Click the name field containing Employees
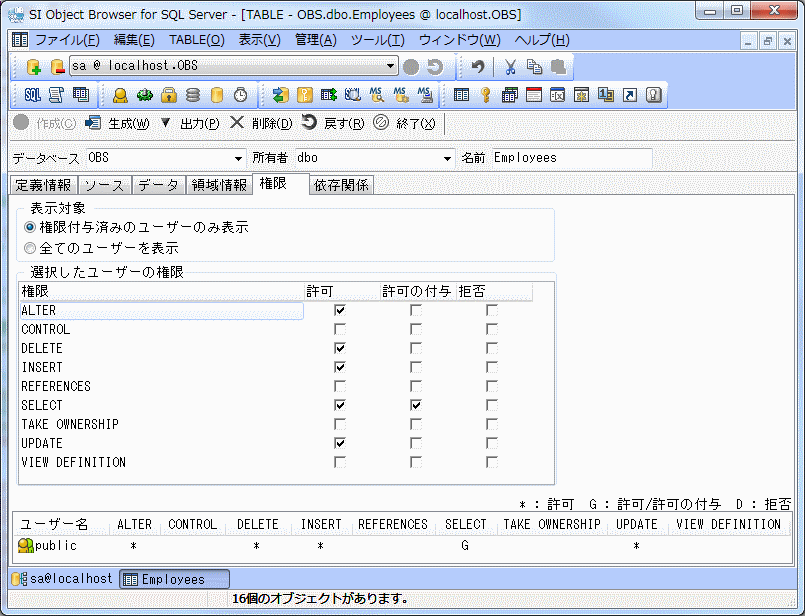Viewport: 805px width, 616px height. (570, 158)
